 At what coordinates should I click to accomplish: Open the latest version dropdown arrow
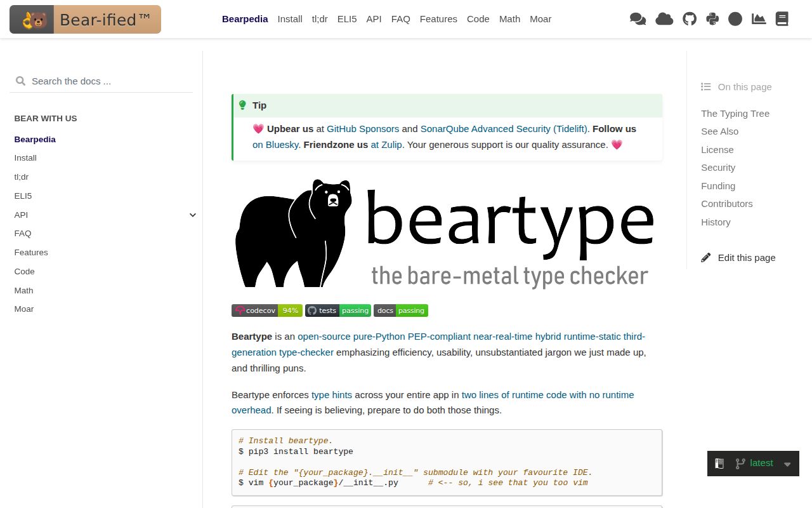787,464
